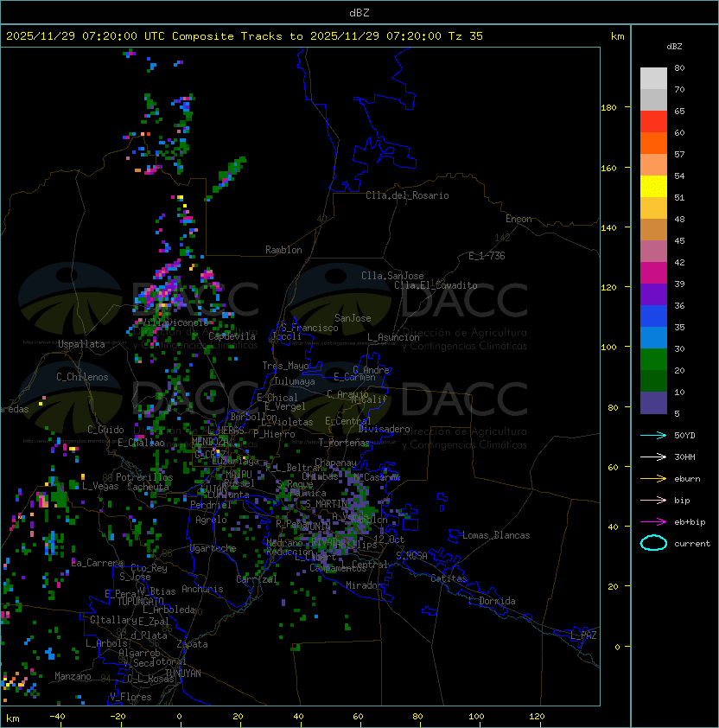Select the magenta swatch in dBZ legend
719x728 pixels.
(653, 273)
